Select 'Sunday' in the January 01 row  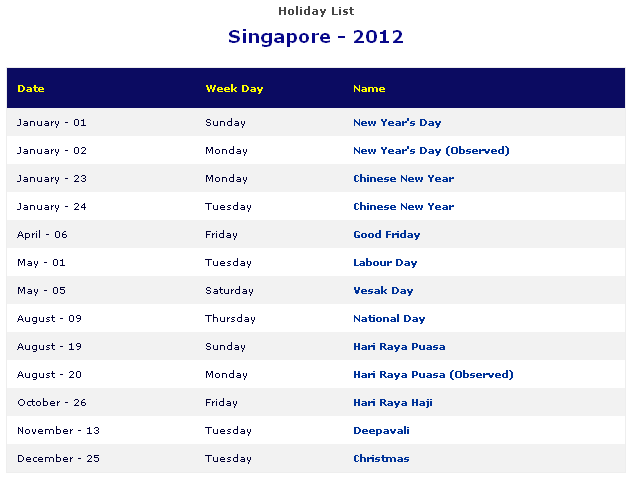point(225,123)
